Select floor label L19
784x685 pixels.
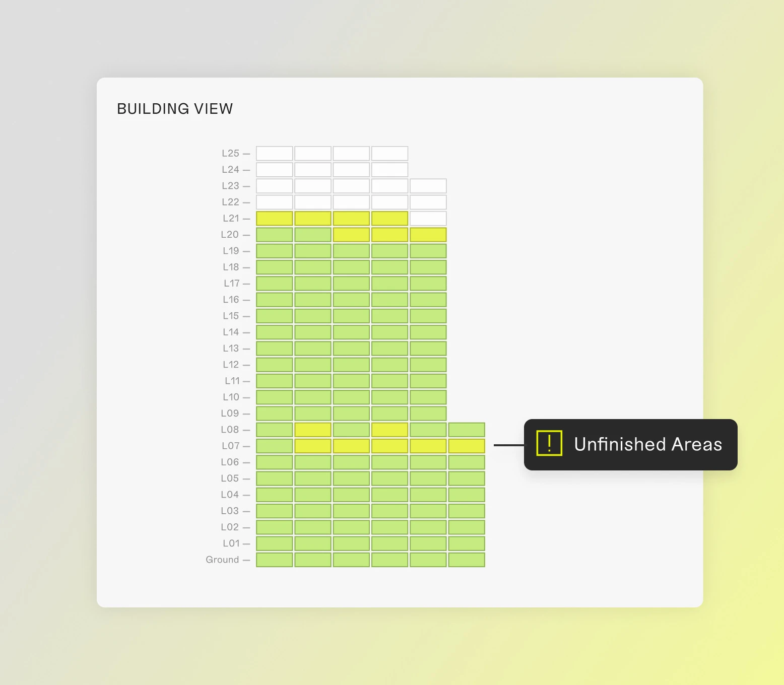[x=231, y=251]
